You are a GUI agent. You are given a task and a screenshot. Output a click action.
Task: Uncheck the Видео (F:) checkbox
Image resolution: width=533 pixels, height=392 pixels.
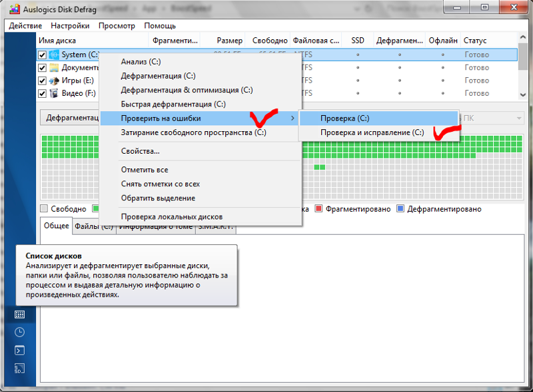tap(42, 93)
